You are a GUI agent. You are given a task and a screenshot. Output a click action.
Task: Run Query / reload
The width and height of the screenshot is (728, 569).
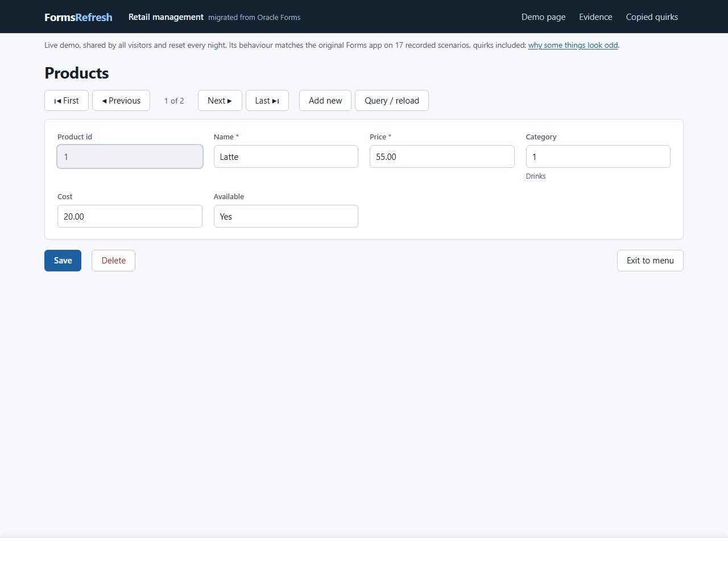(392, 101)
